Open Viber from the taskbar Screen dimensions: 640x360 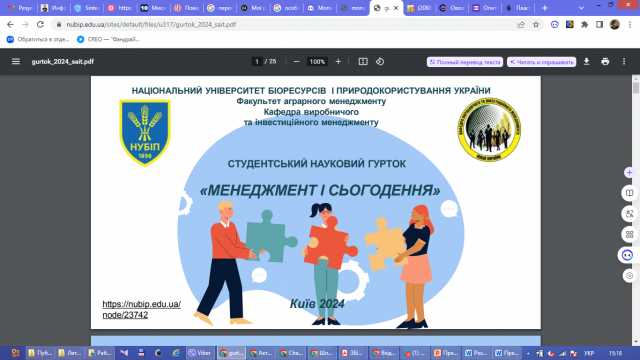coord(200,353)
